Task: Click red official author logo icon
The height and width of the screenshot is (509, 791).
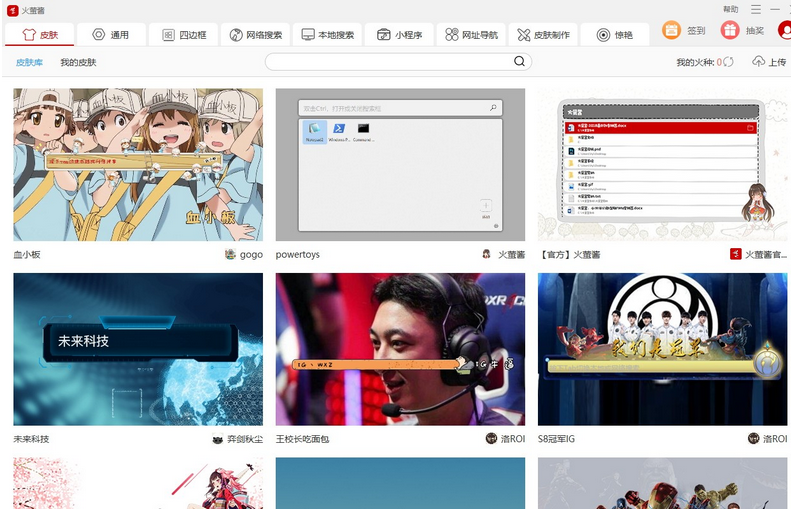Action: [736, 254]
